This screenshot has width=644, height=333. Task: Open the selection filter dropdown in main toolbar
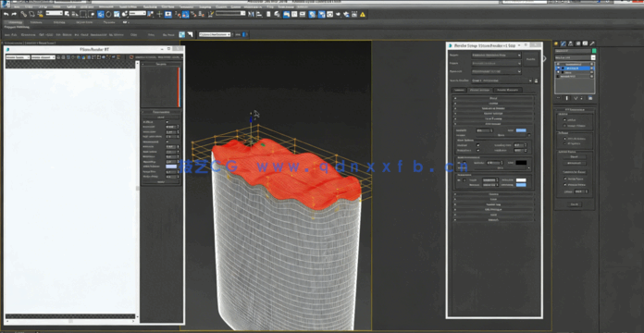tap(55, 13)
